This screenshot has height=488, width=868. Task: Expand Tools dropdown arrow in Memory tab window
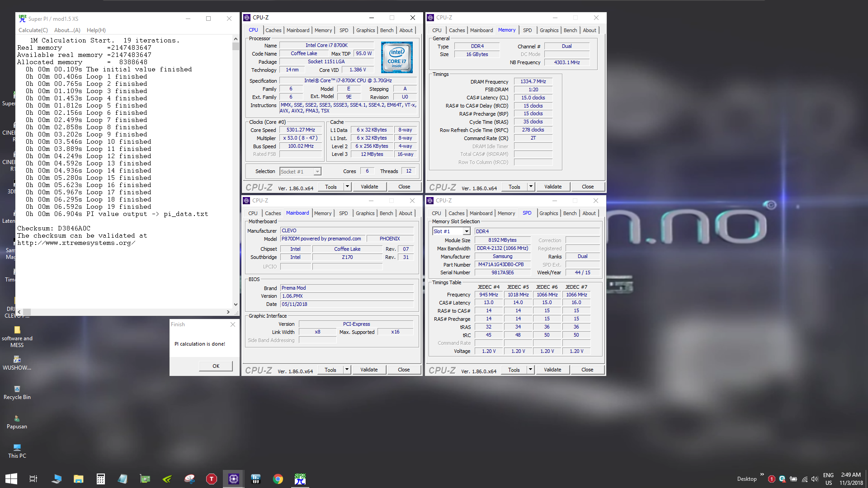click(531, 187)
